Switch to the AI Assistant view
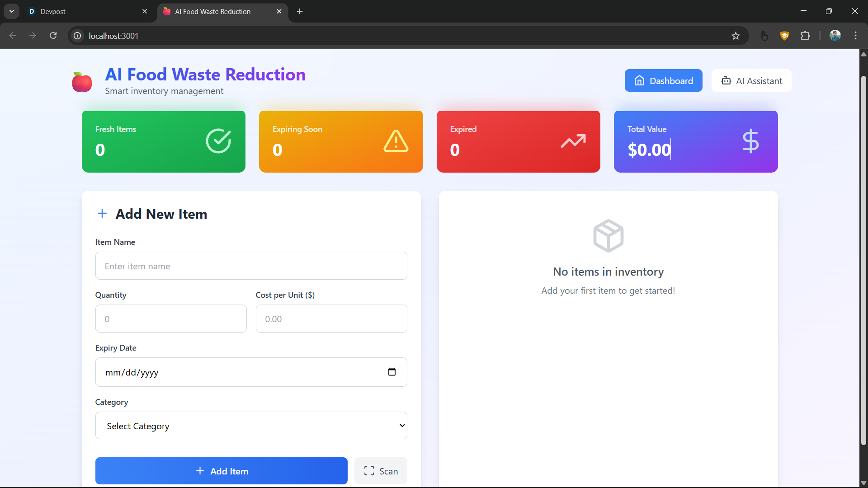 pyautogui.click(x=751, y=81)
